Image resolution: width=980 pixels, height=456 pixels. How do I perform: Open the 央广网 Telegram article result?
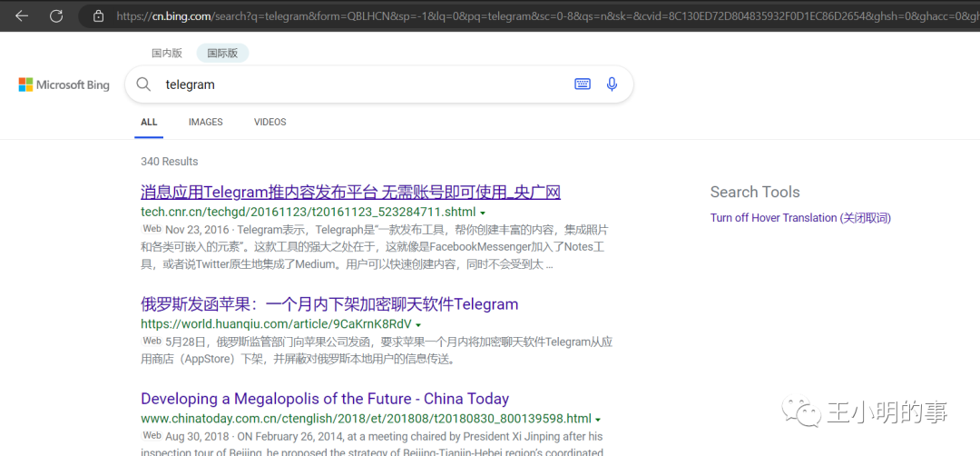click(350, 192)
